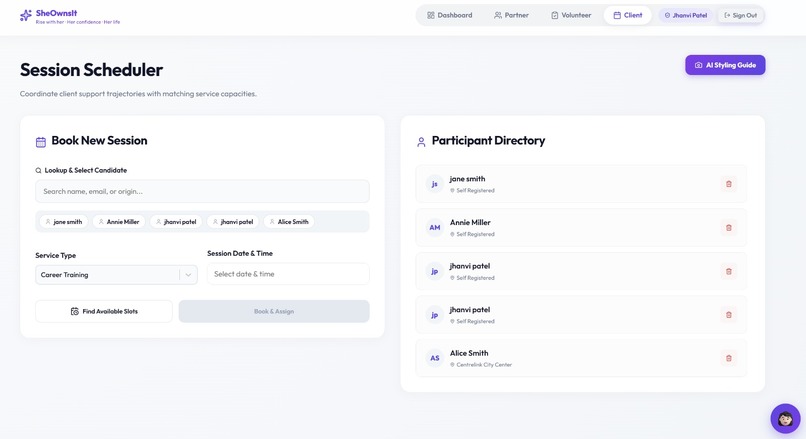806x439 pixels.
Task: Click the name Annie Miller in directory
Action: pos(470,223)
